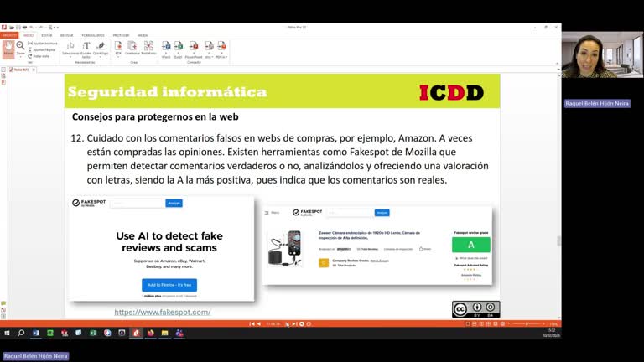Click Ajustar anchura in the ribbon
This screenshot has width=644, height=362.
click(43, 44)
